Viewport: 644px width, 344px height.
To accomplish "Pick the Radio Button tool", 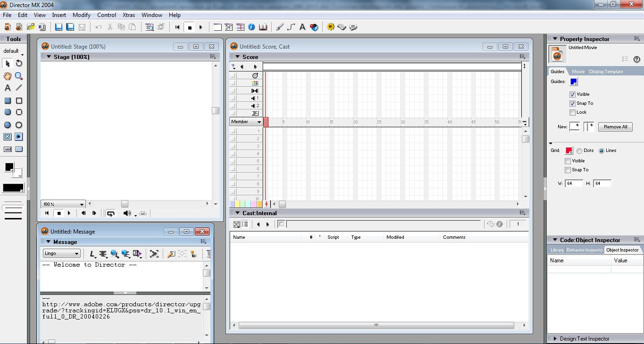I will [x=19, y=137].
